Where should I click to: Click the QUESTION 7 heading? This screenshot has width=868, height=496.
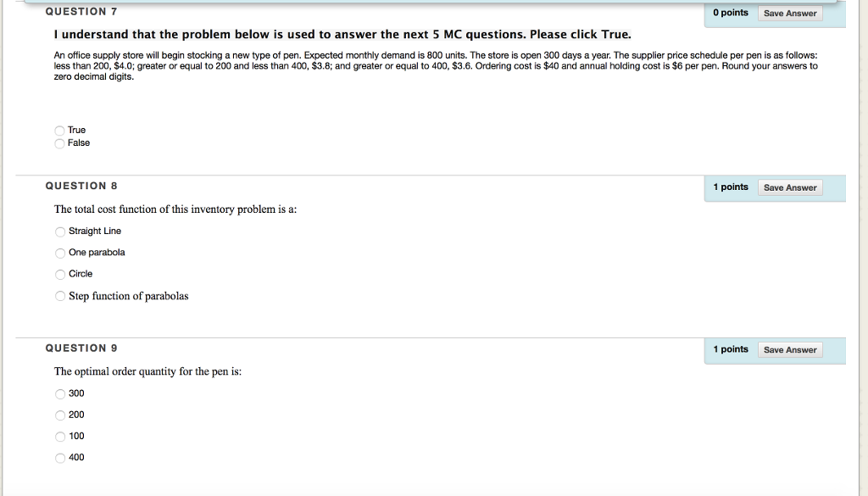[81, 11]
